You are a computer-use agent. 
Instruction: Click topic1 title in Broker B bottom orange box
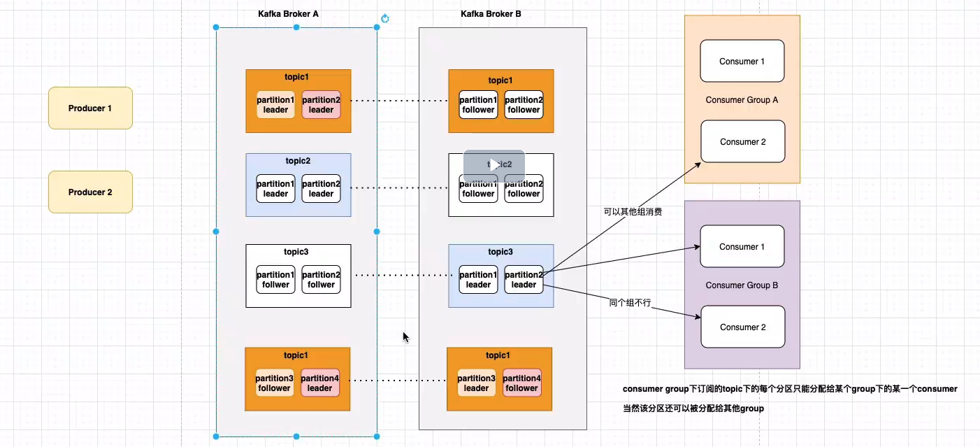[499, 355]
